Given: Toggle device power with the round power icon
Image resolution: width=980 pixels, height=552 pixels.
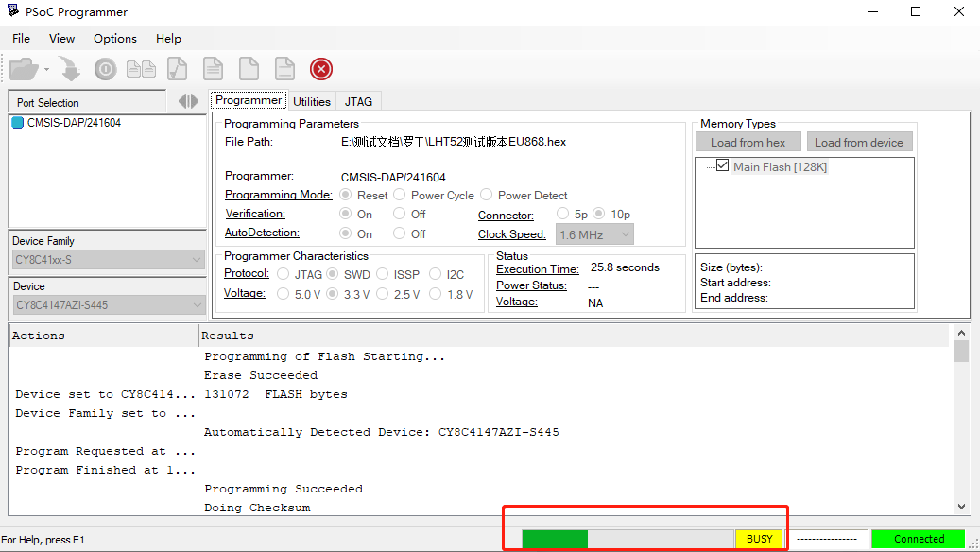Looking at the screenshot, I should pos(105,69).
